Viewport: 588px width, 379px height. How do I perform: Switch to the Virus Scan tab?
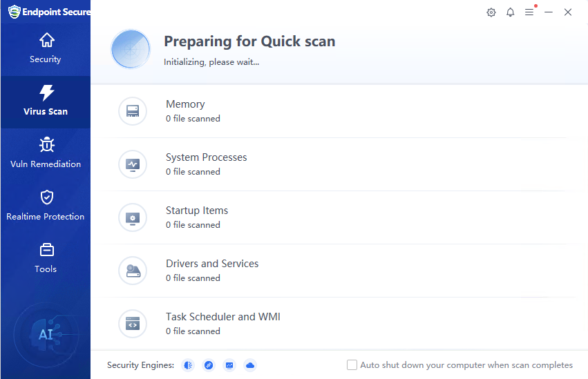46,101
